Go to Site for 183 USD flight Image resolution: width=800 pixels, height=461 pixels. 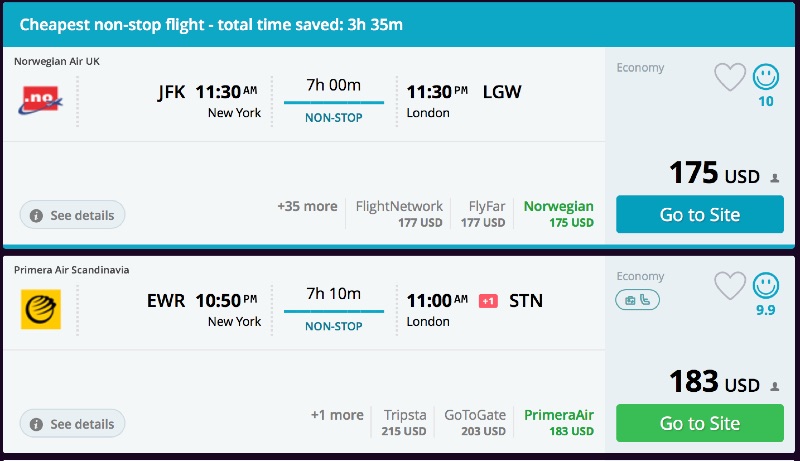click(700, 423)
